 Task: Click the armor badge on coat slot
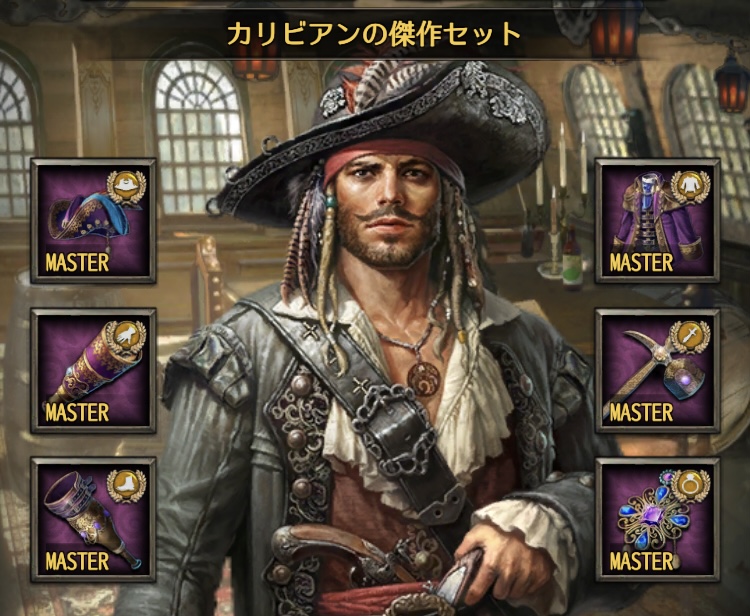pyautogui.click(x=690, y=187)
